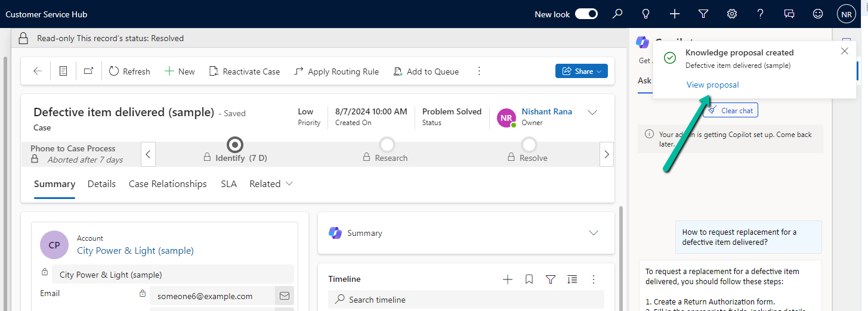868x311 pixels.
Task: Open the Share dropdown button
Action: pyautogui.click(x=581, y=71)
